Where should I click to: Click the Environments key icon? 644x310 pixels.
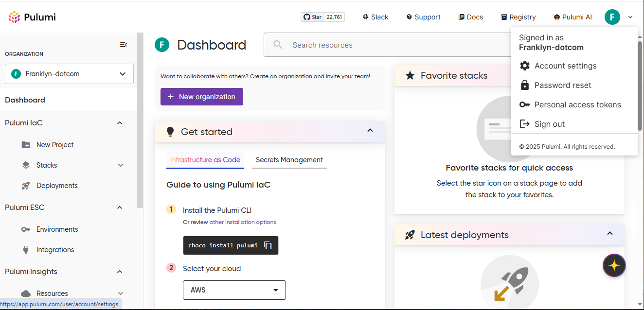[26, 229]
